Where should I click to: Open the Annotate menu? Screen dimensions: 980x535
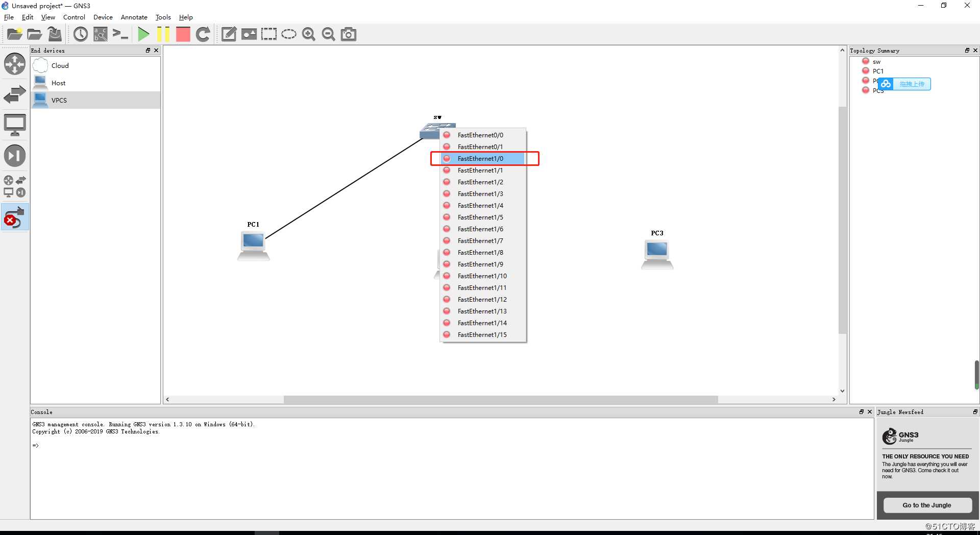click(x=134, y=17)
